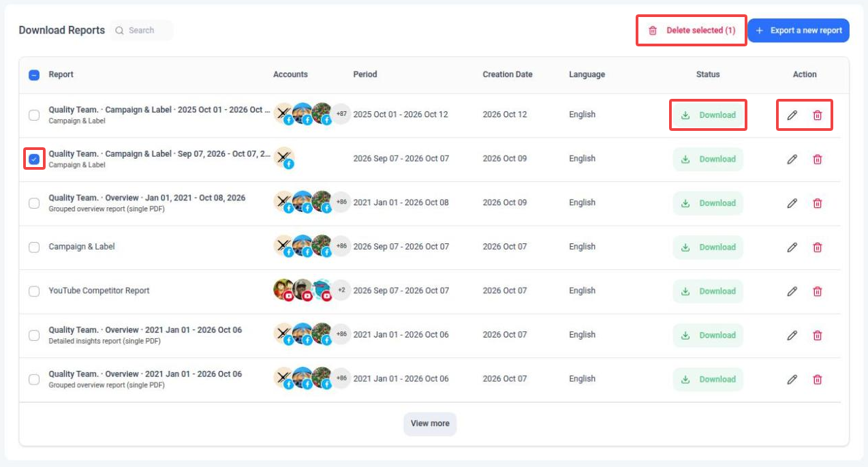
Task: Check the YouTube Competitor Report checkbox
Action: click(34, 291)
